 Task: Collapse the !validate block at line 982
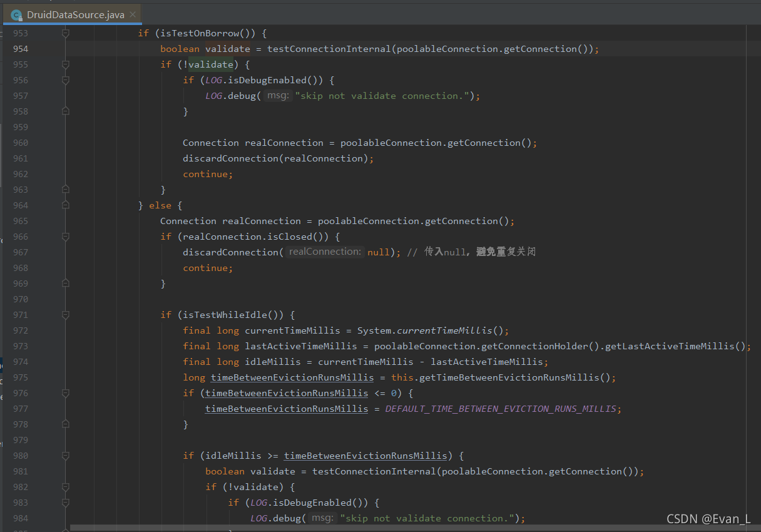(x=66, y=487)
